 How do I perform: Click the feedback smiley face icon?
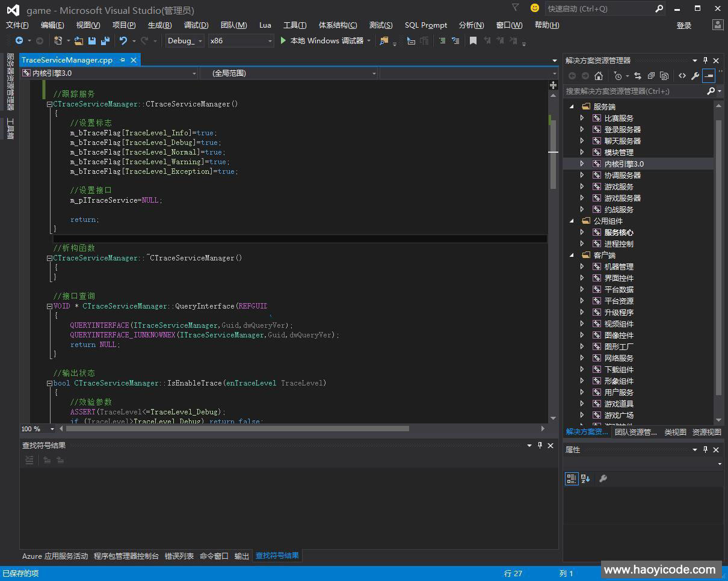click(x=534, y=8)
